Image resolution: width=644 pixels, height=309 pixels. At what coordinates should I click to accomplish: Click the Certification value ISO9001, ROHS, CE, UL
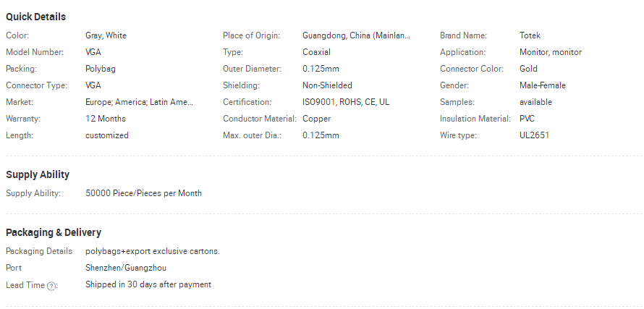click(346, 102)
